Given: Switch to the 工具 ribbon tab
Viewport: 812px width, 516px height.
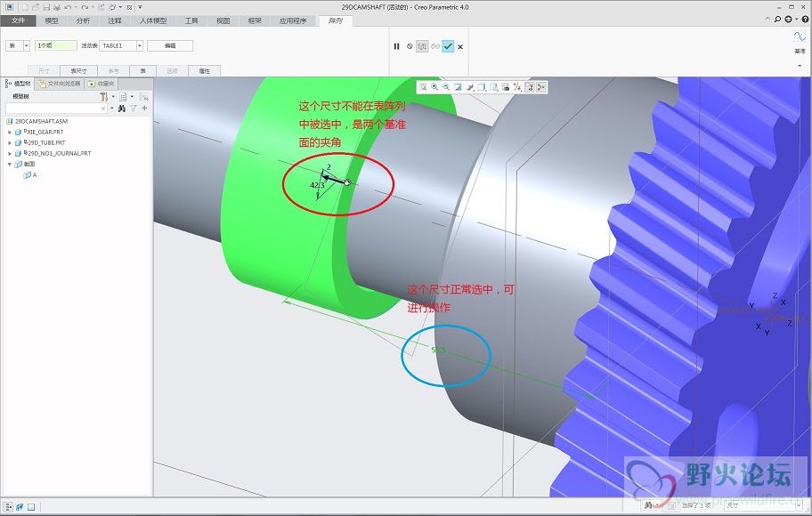Looking at the screenshot, I should click(x=191, y=20).
